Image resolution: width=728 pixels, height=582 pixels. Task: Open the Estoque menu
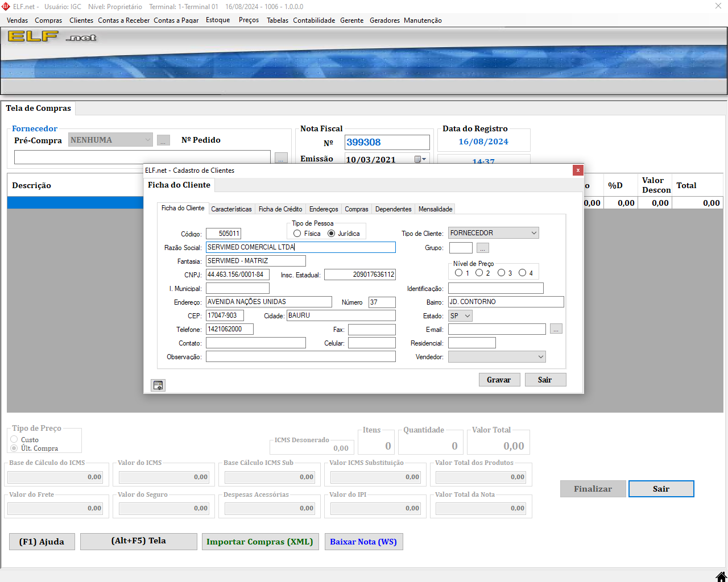click(x=218, y=20)
